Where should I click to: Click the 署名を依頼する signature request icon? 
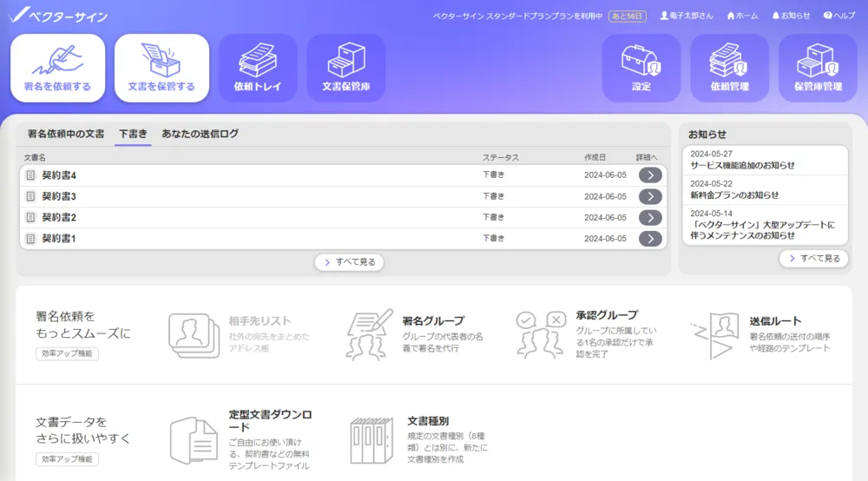(x=57, y=68)
